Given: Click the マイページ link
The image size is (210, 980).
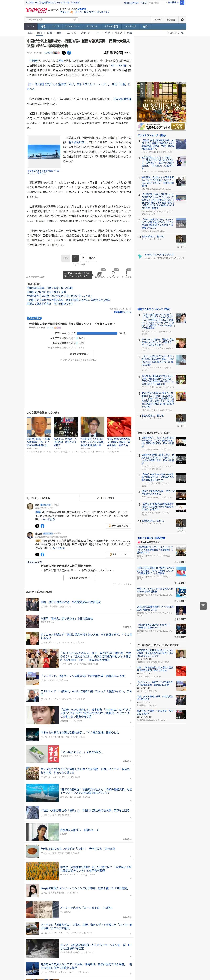Looking at the screenshot, I should click(157, 20).
